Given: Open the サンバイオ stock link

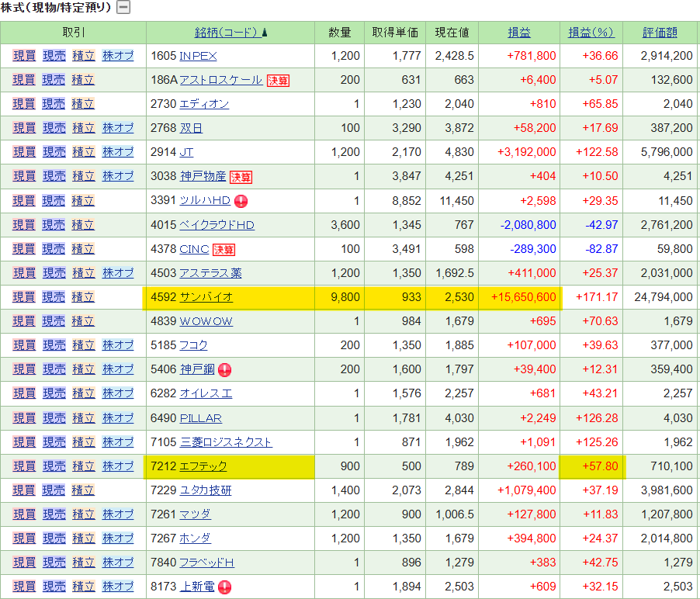Looking at the screenshot, I should pyautogui.click(x=206, y=297).
